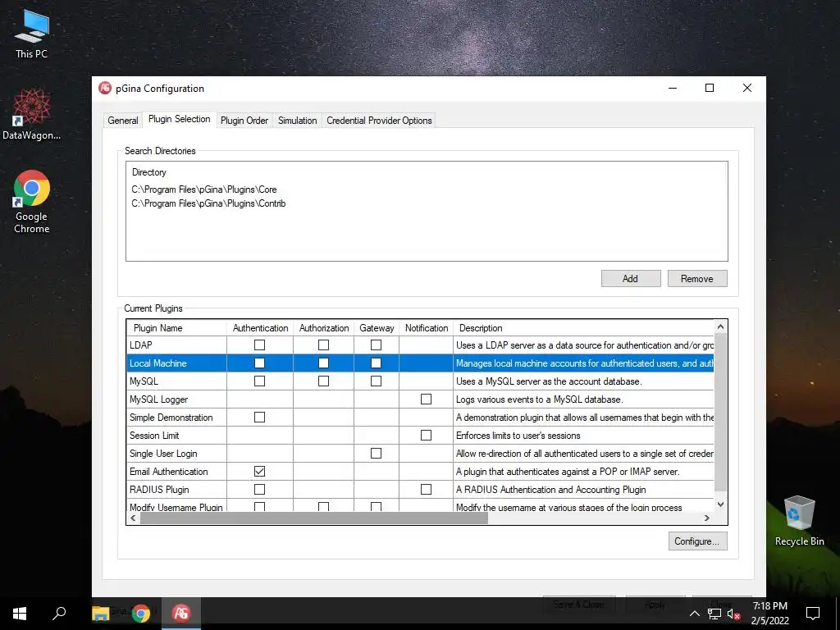Open Credential Provider Options tab

[379, 121]
